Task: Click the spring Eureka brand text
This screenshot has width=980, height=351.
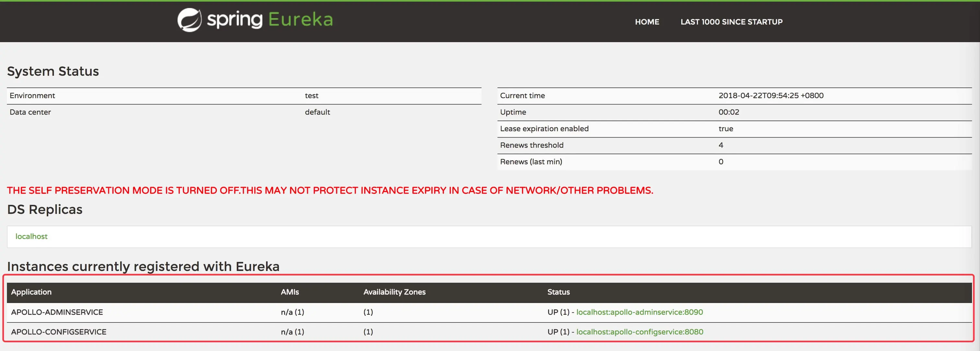Action: click(270, 20)
